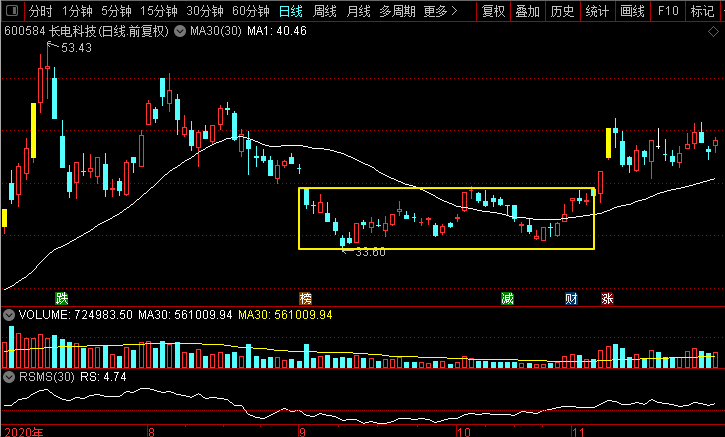Image resolution: width=725 pixels, height=437 pixels.
Task: Click the month 11 axis marker
Action: (x=578, y=432)
